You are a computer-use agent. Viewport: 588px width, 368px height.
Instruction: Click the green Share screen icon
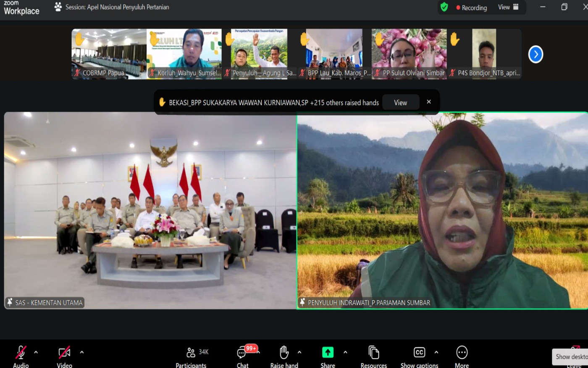[x=328, y=352]
